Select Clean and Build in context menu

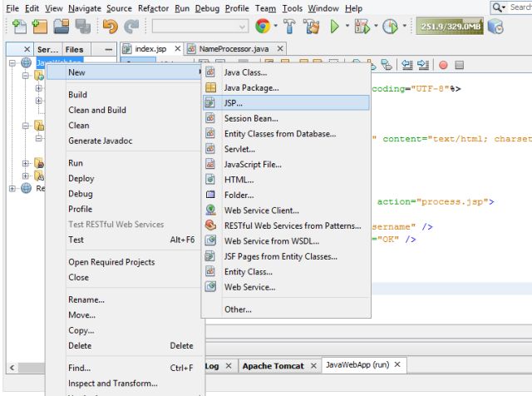tap(124, 110)
